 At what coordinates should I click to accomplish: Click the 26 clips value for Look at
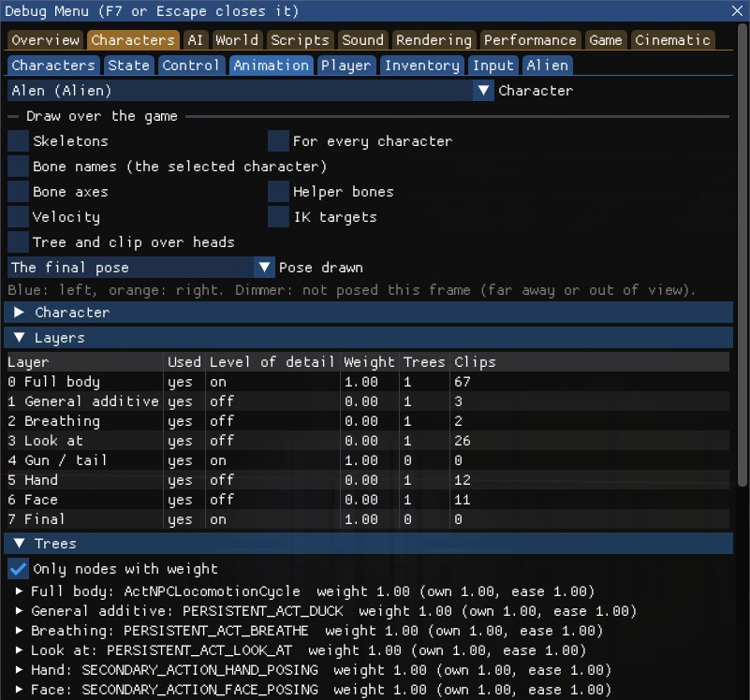point(463,441)
